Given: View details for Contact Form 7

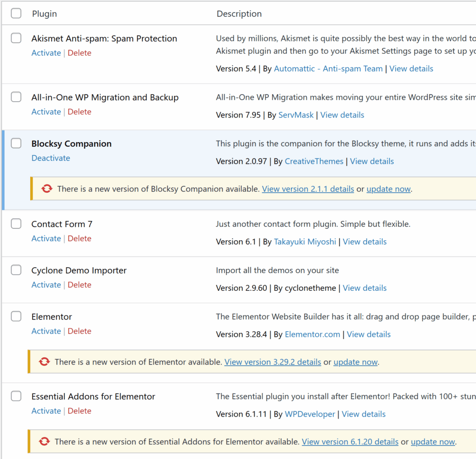Looking at the screenshot, I should [x=364, y=242].
